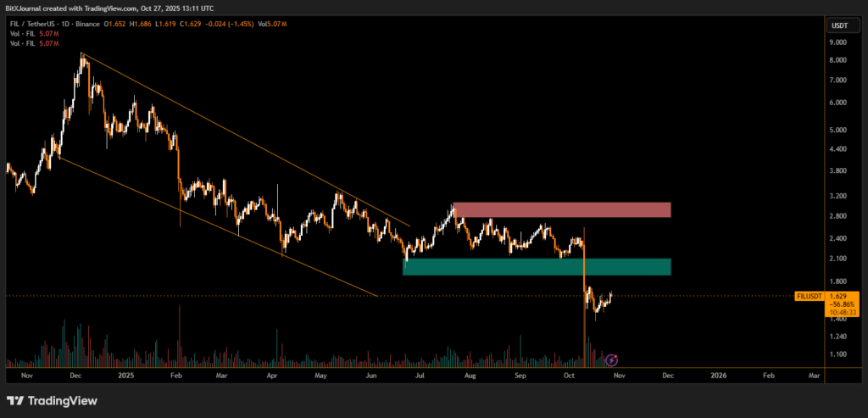The height and width of the screenshot is (418, 868).
Task: Select the upper orange channel trendline
Action: (246, 140)
